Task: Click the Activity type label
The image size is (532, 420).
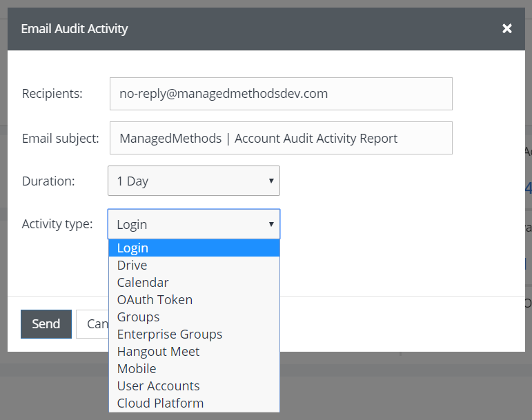Action: pyautogui.click(x=57, y=224)
